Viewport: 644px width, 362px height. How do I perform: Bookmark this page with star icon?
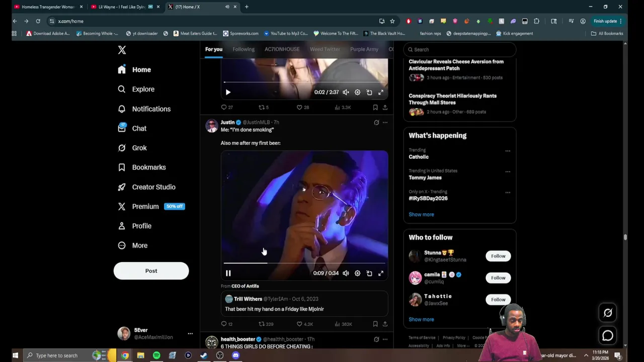click(x=392, y=21)
